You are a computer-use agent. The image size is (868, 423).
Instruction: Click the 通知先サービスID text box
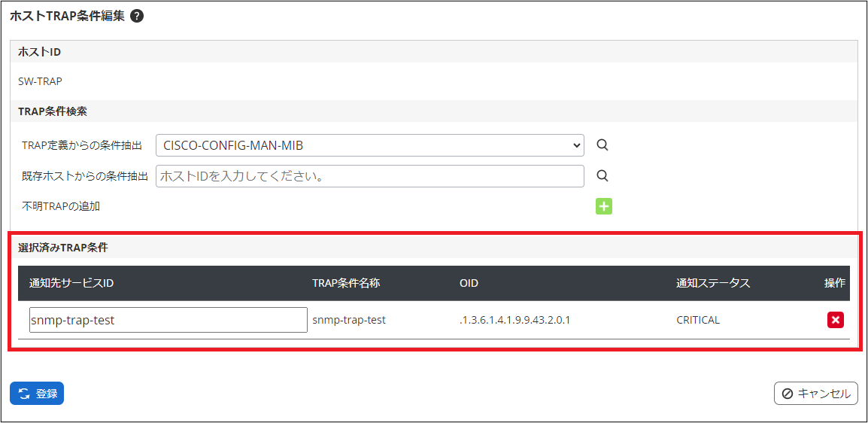coord(168,320)
